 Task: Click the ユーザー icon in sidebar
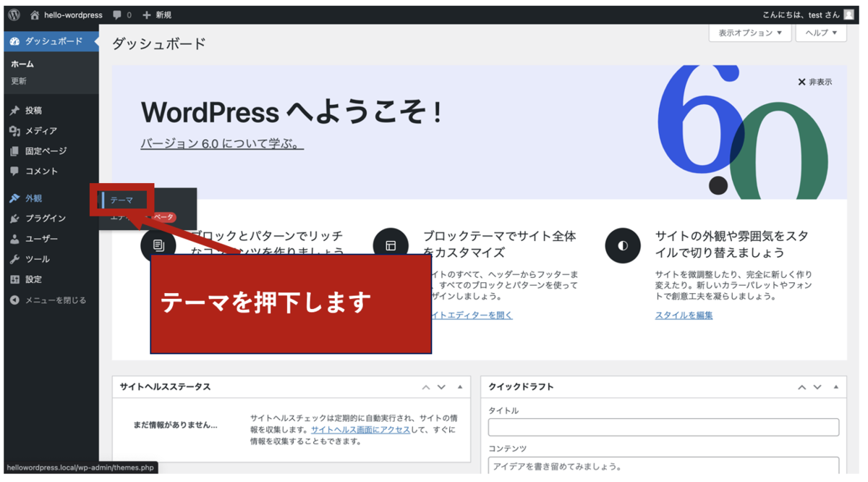coord(14,239)
